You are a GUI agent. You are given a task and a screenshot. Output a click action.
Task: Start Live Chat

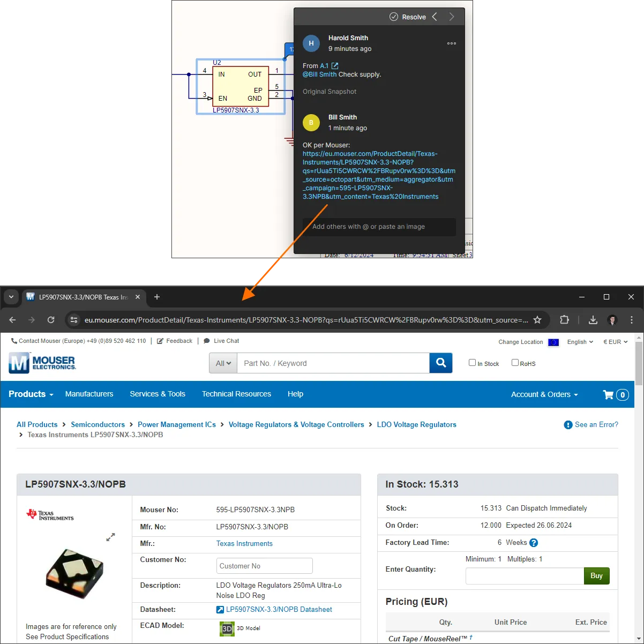coord(221,341)
